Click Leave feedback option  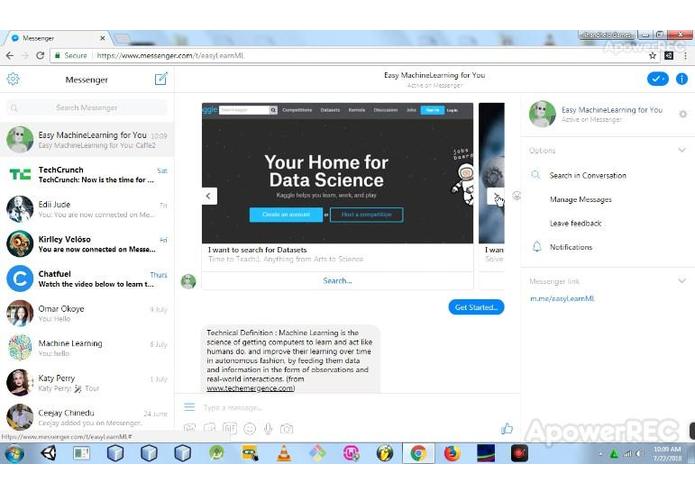[x=576, y=223]
